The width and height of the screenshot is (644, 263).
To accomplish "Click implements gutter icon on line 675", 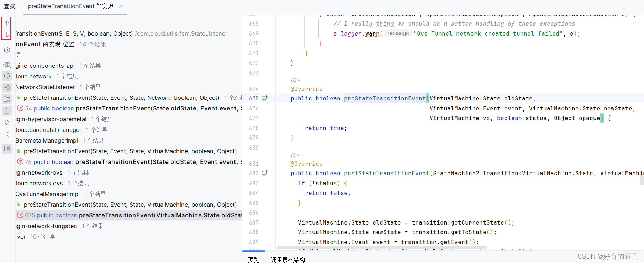I will point(264,98).
